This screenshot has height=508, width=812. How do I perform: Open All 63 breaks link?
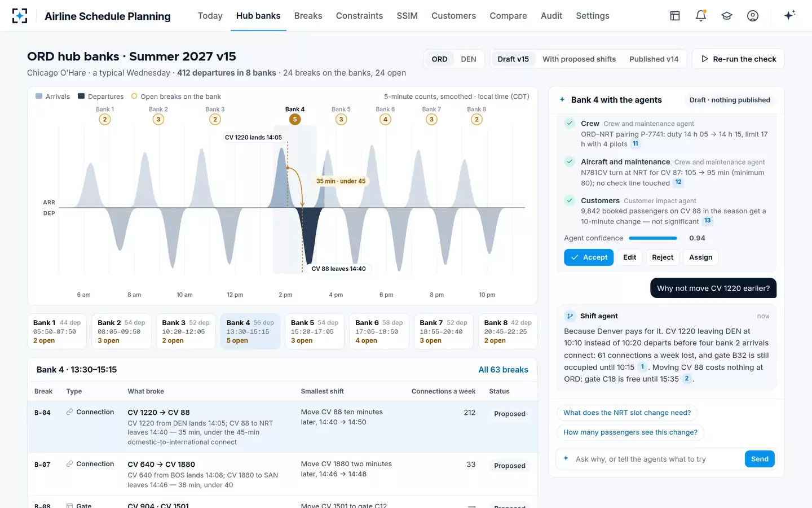pyautogui.click(x=503, y=370)
